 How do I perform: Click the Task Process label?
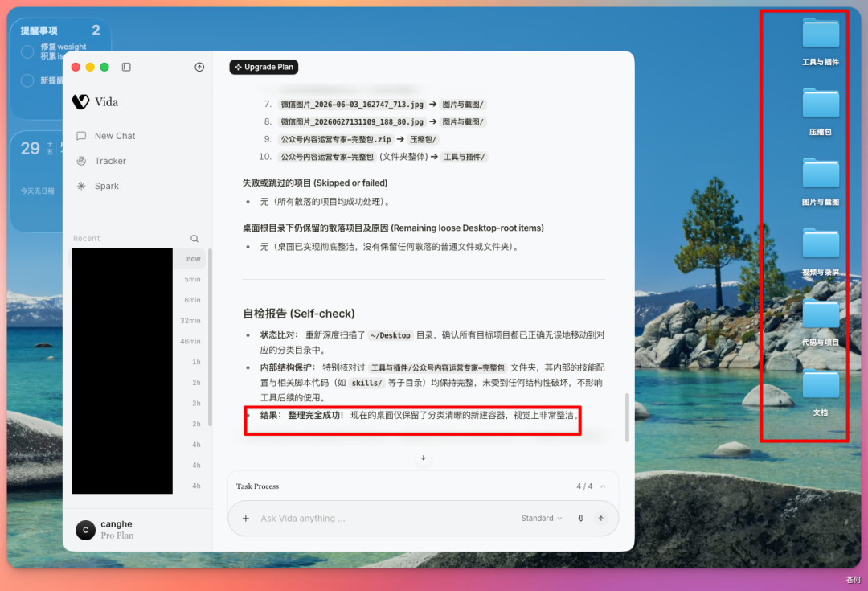coord(257,486)
